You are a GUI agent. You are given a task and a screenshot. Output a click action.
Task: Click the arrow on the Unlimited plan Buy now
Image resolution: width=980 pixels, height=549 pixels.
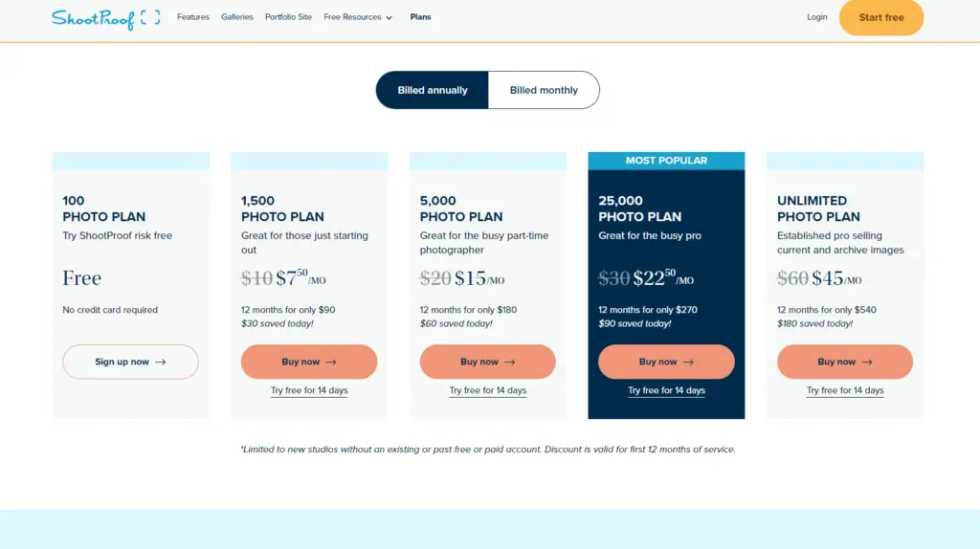coord(867,362)
